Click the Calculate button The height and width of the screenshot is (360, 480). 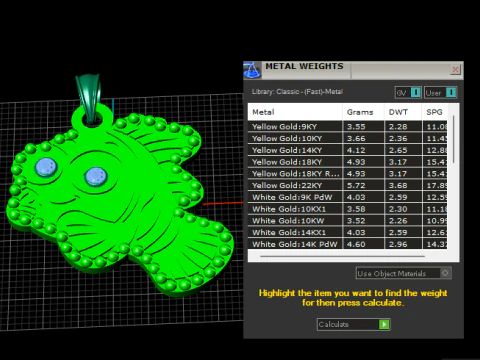click(x=353, y=324)
